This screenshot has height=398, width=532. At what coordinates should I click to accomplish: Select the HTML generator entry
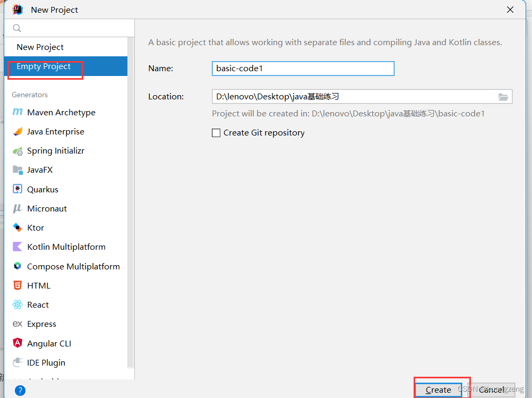(x=66, y=285)
